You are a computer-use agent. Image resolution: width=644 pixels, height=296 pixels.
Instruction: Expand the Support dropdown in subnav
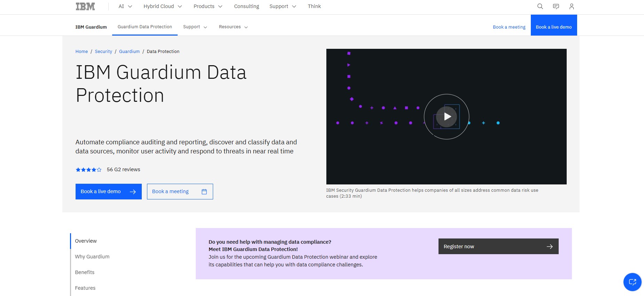coord(195,27)
